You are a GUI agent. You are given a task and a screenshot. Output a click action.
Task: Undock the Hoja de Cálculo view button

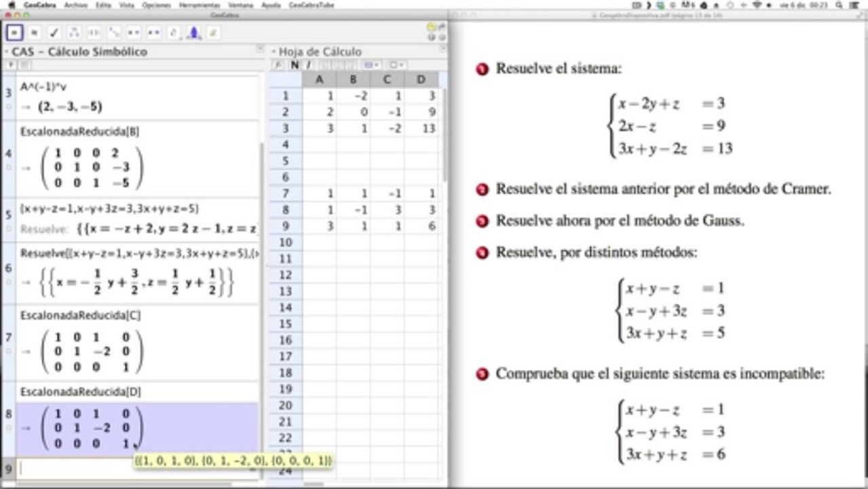tap(442, 49)
